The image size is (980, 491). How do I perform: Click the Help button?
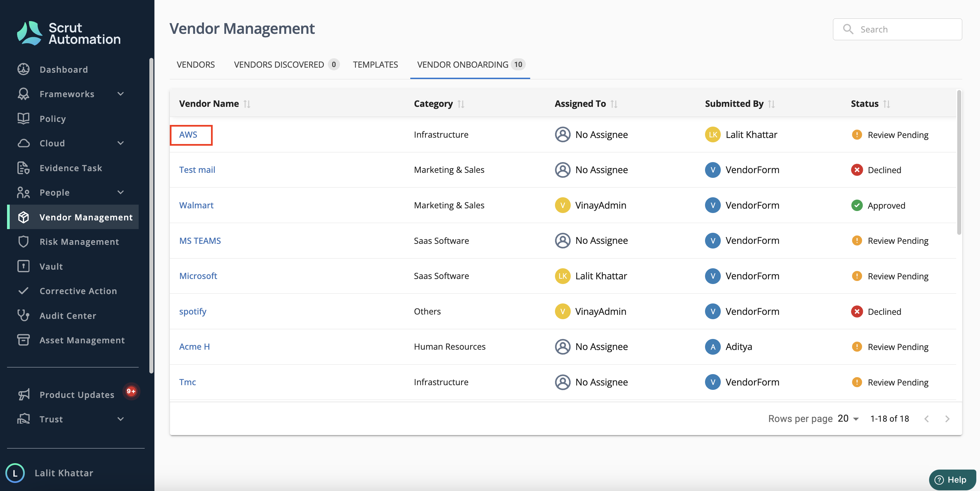point(952,479)
